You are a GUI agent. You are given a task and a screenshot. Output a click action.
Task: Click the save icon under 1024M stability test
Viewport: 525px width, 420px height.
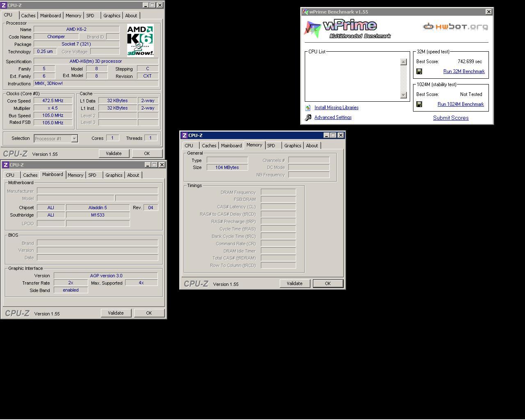pyautogui.click(x=419, y=104)
